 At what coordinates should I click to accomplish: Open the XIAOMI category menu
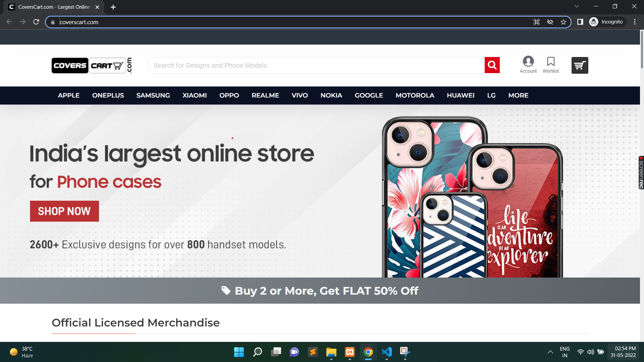(x=195, y=96)
